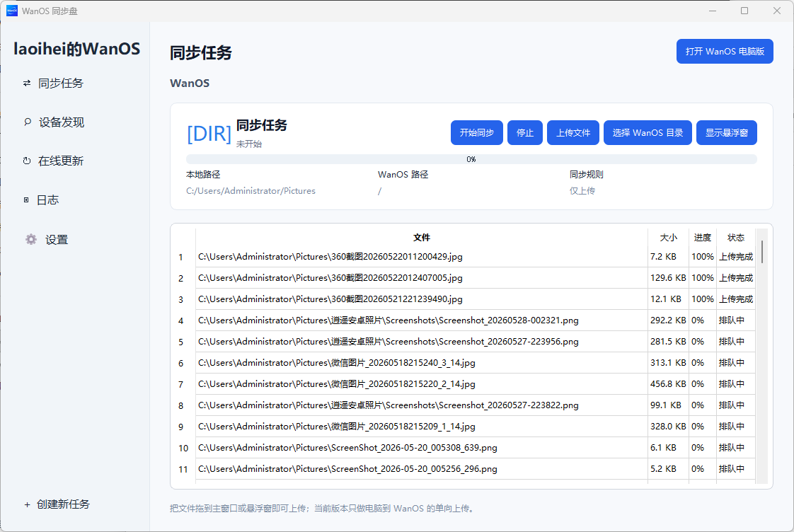Image resolution: width=794 pixels, height=532 pixels.
Task: Click 上传完成 status in row 1
Action: [x=736, y=257]
